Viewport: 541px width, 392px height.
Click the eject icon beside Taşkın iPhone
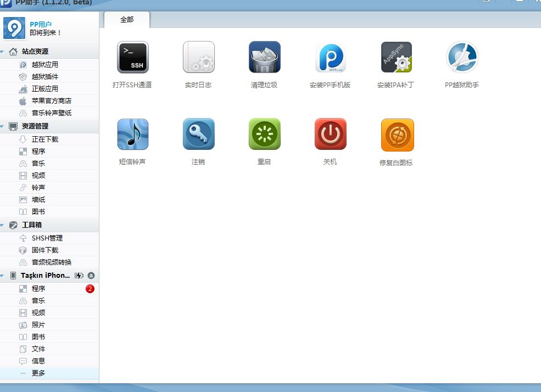[x=91, y=276]
